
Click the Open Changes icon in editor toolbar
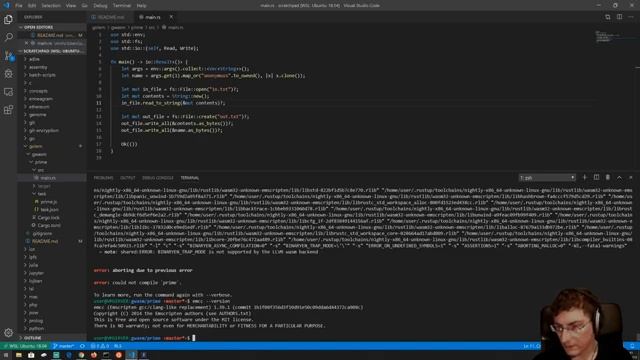pos(608,17)
